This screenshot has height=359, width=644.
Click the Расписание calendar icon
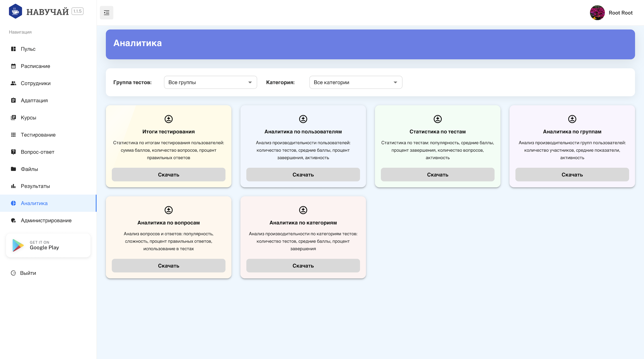(13, 66)
